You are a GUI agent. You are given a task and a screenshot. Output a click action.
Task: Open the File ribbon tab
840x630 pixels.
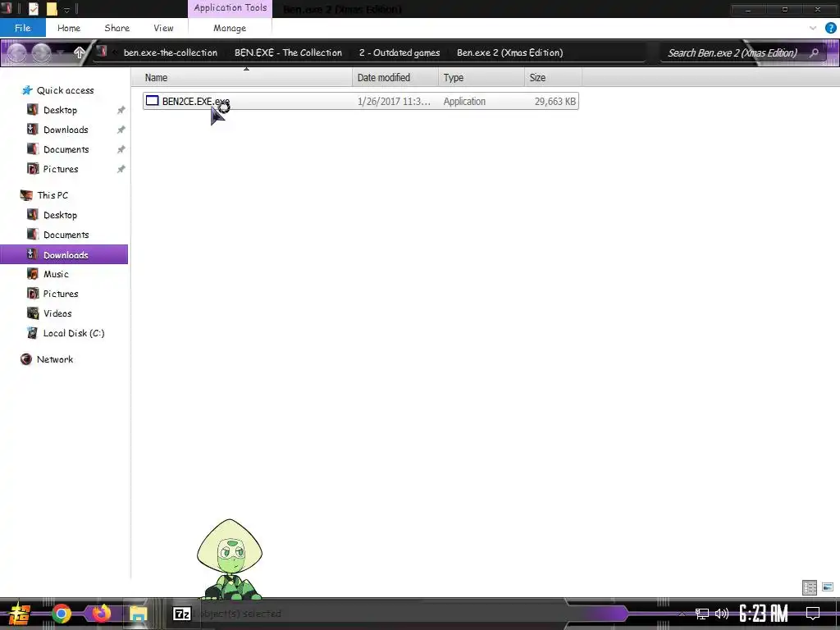click(x=22, y=28)
